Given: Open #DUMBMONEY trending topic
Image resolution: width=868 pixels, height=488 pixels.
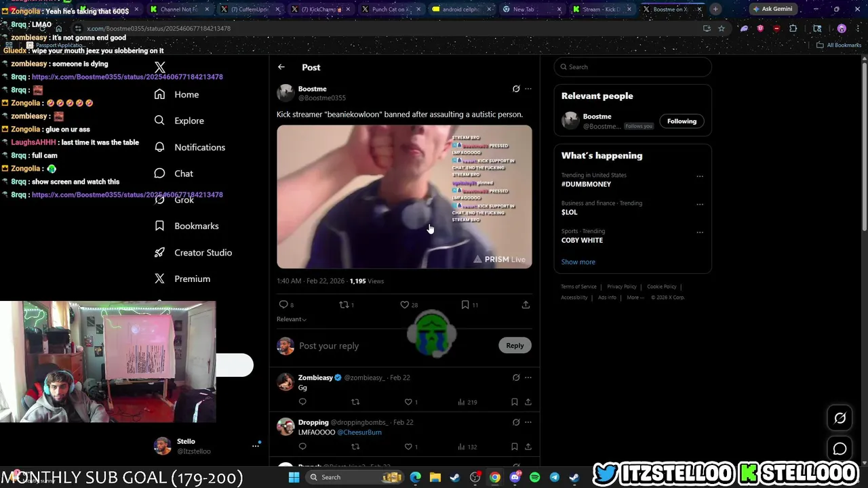Looking at the screenshot, I should click(x=586, y=184).
